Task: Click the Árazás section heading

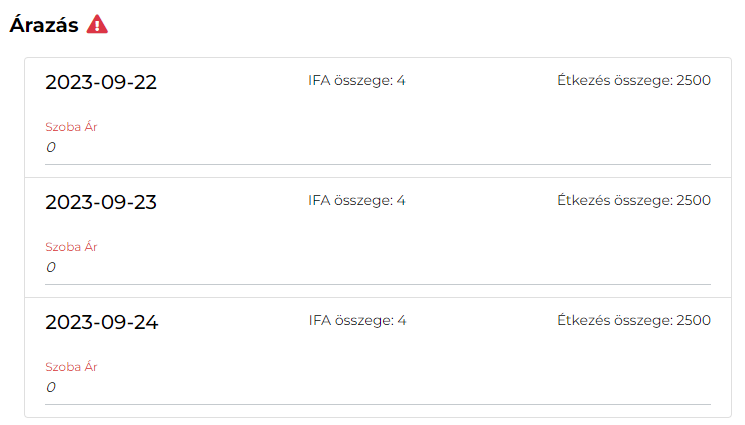Action: pos(44,26)
